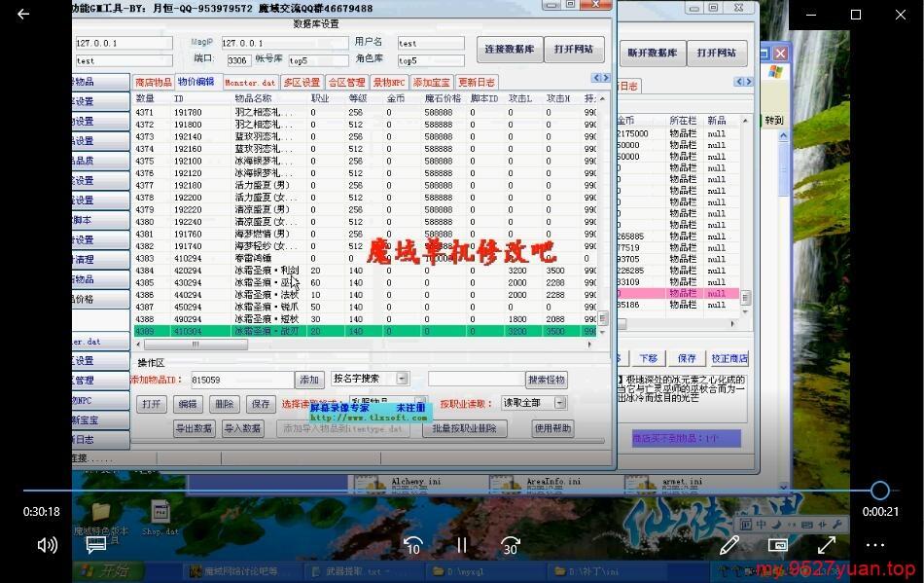The width and height of the screenshot is (924, 583).
Task: Click 下移 in the back window
Action: [x=648, y=358]
